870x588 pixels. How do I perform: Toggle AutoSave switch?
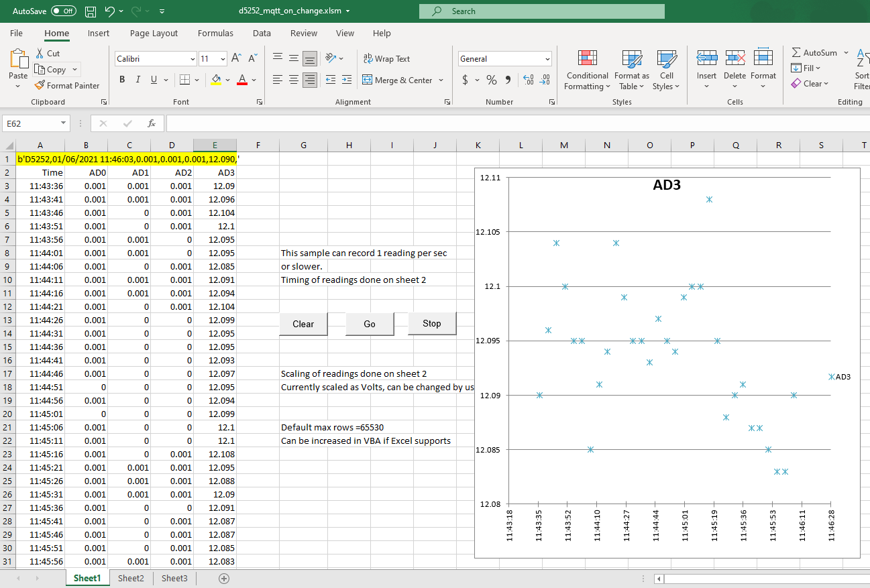click(64, 11)
